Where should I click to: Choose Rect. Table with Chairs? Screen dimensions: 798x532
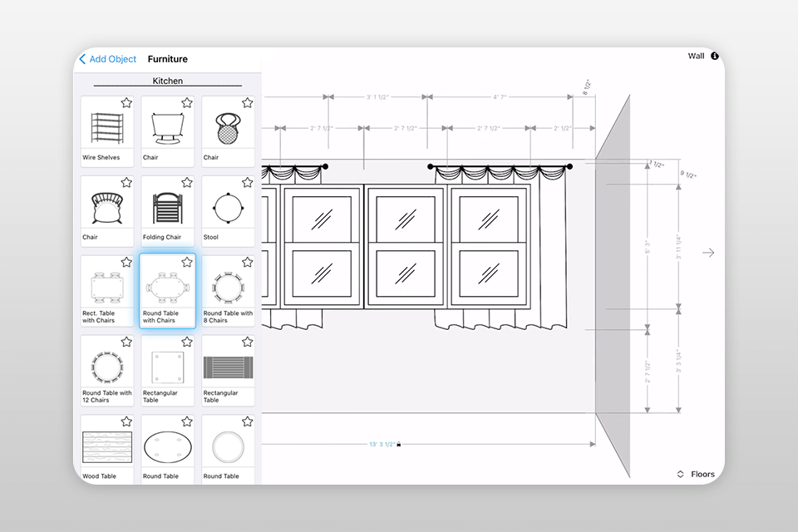[x=107, y=291]
